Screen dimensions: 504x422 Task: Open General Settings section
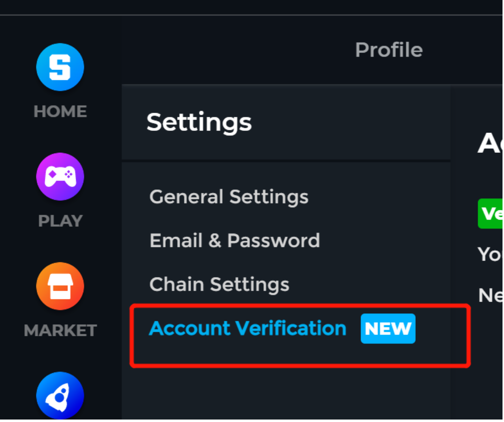click(229, 197)
